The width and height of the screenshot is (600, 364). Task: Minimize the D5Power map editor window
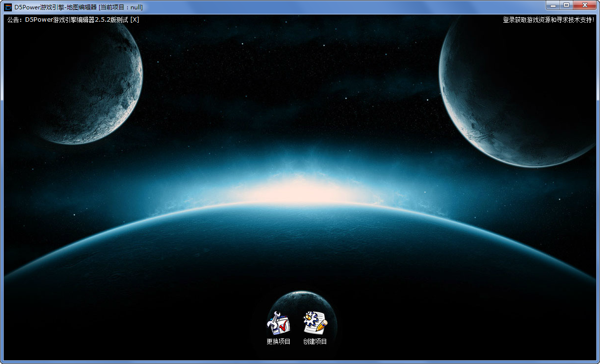click(553, 5)
